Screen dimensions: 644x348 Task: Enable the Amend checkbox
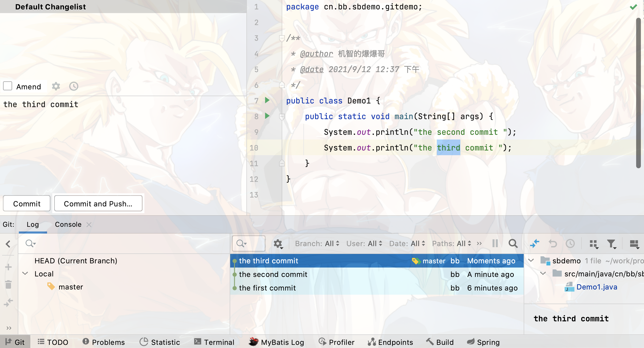coord(8,86)
